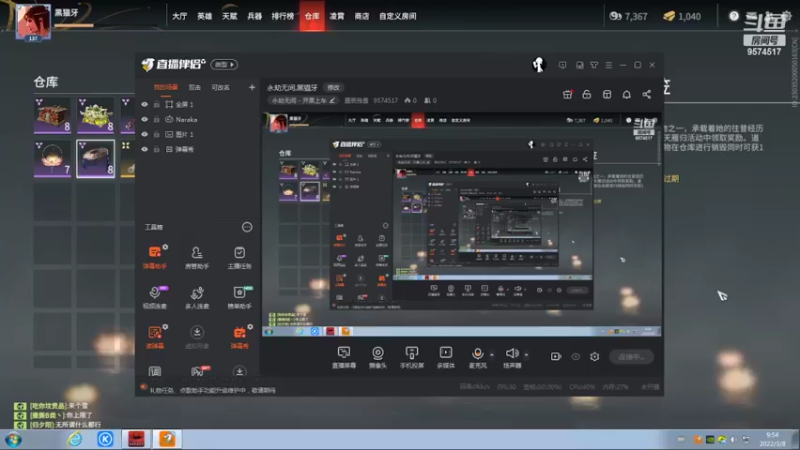Open the mode pill beside 直播伴侣 logo
The image size is (800, 450).
coord(224,65)
